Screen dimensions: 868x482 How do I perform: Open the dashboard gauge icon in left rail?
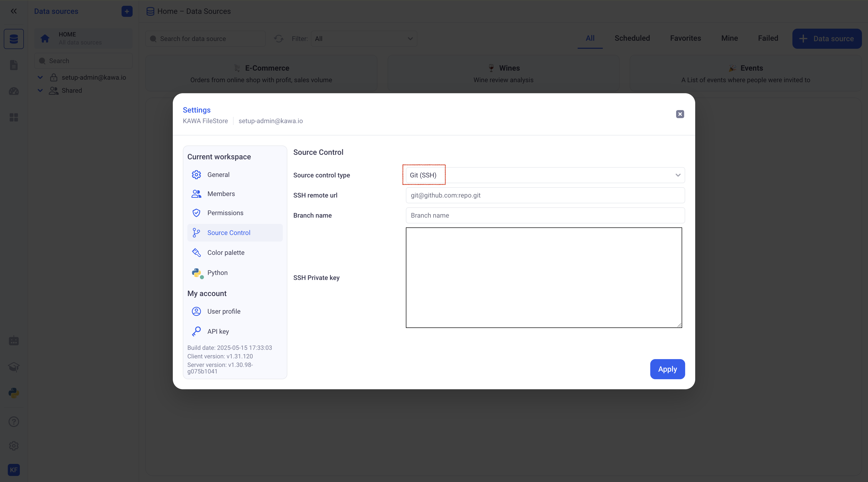(x=14, y=91)
